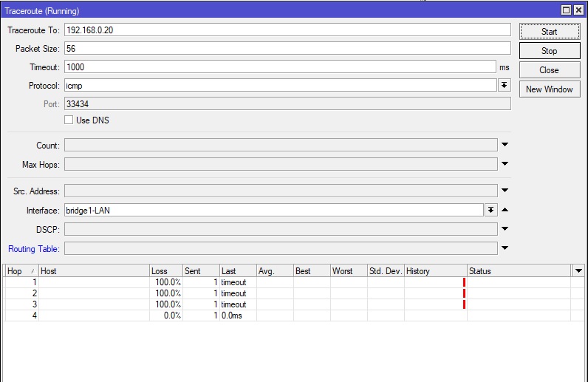The width and height of the screenshot is (588, 382).
Task: Open the Interface dropdown list
Action: (491, 210)
